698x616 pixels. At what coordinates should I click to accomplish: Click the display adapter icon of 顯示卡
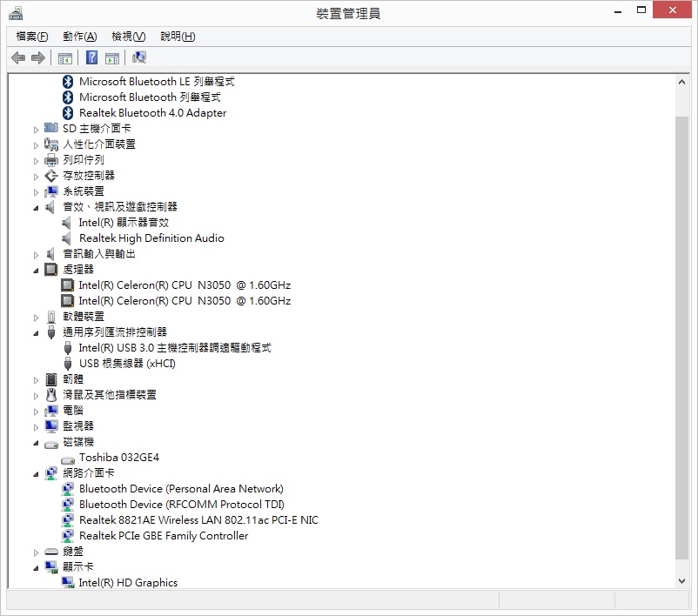pyautogui.click(x=51, y=567)
